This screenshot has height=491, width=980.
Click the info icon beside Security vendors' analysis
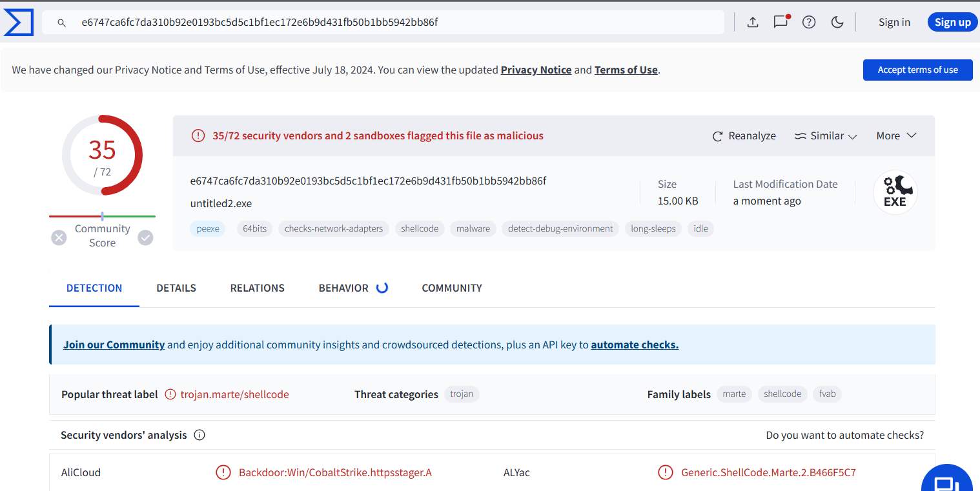(199, 436)
